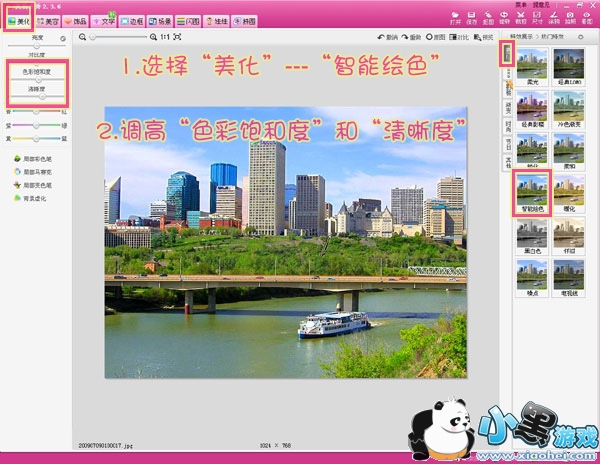Apply the 经典LOMO effect thumbnail
The width and height of the screenshot is (600, 464).
pyautogui.click(x=569, y=67)
